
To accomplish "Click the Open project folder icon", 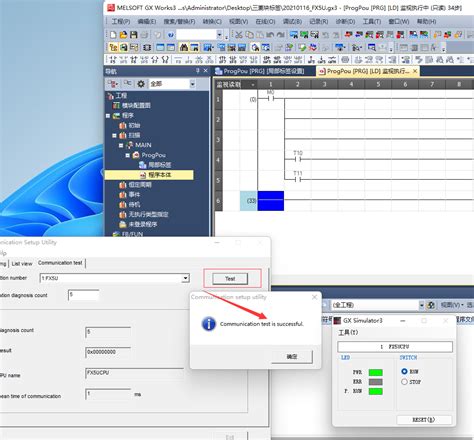I will 123,35.
